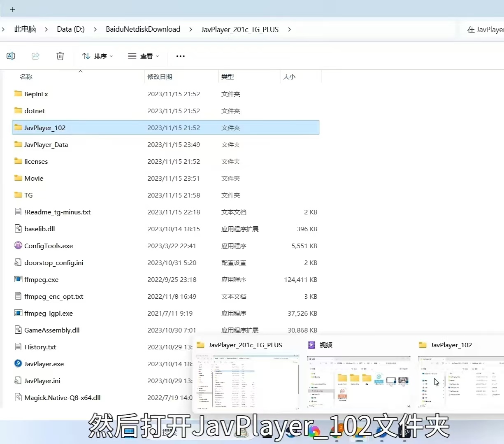Expand chevron after JavPlayer_201c_TG_PLUS in path
Screen dimensions: 504x444
pos(289,29)
